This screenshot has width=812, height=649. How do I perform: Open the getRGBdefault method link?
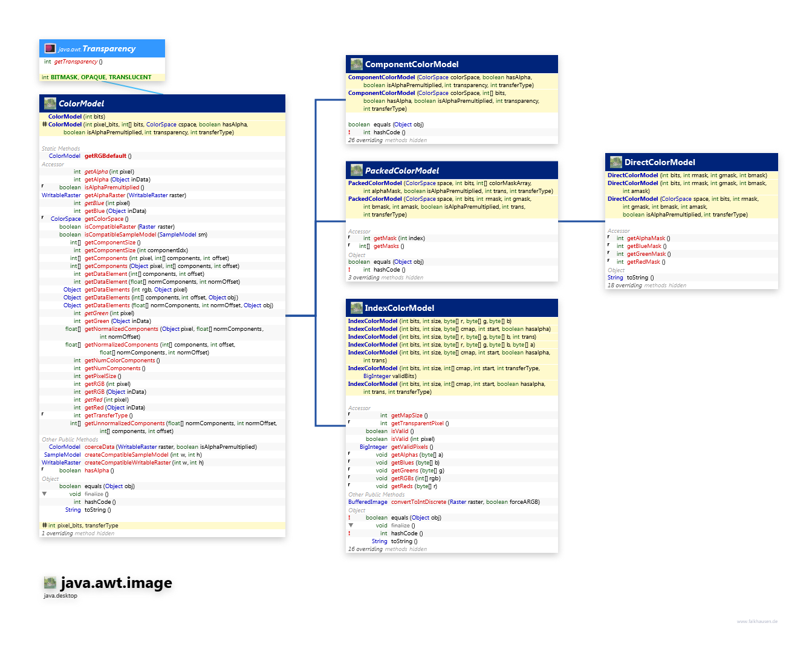point(105,156)
